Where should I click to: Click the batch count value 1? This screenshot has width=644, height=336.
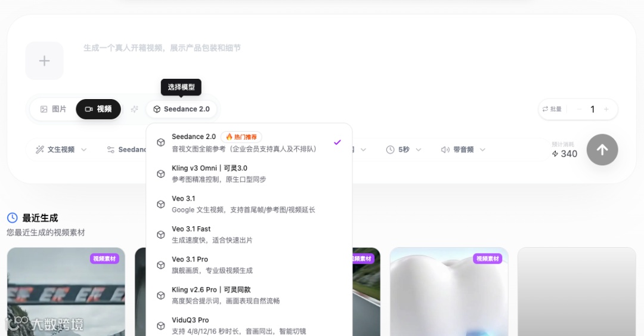click(592, 109)
